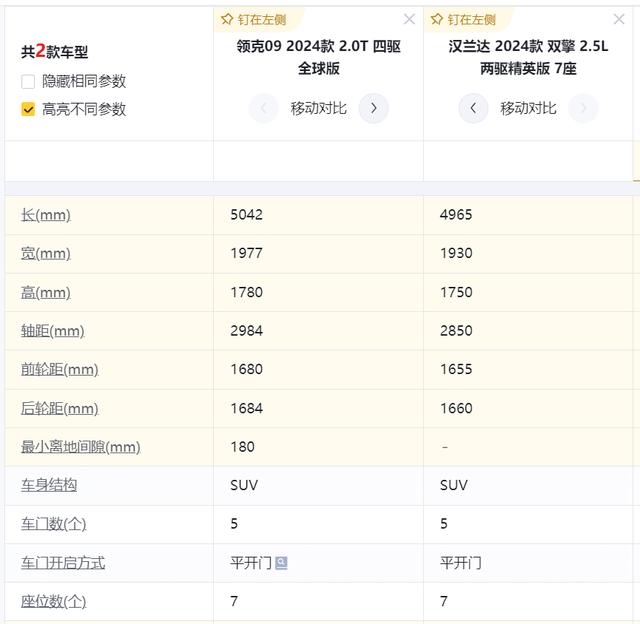Click the 宽(mm) parameter link
This screenshot has width=640, height=624.
[x=46, y=253]
